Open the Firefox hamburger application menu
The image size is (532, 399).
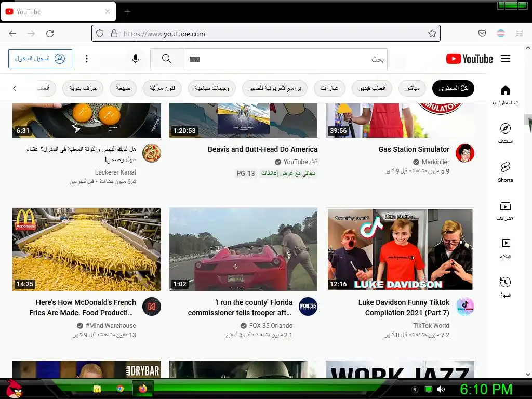pyautogui.click(x=520, y=33)
